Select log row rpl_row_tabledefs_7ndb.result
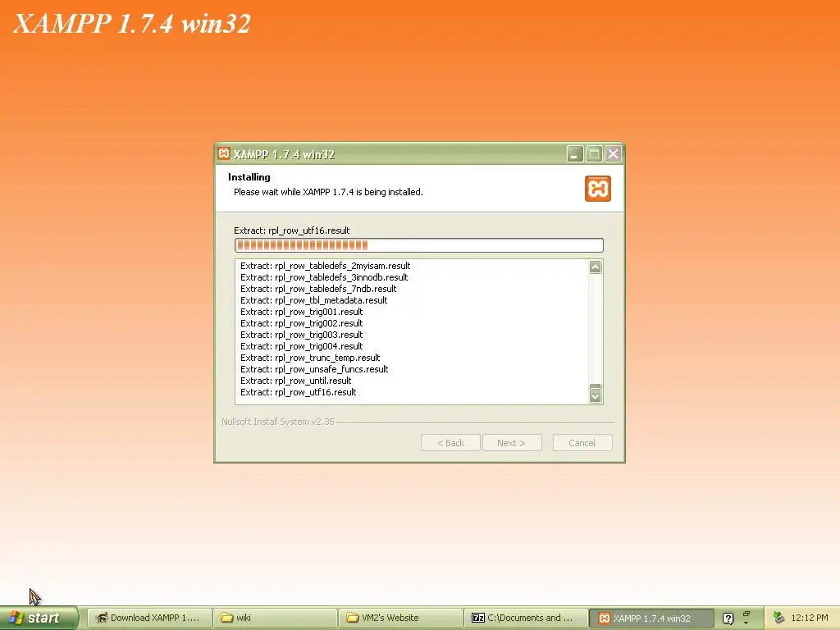 318,289
